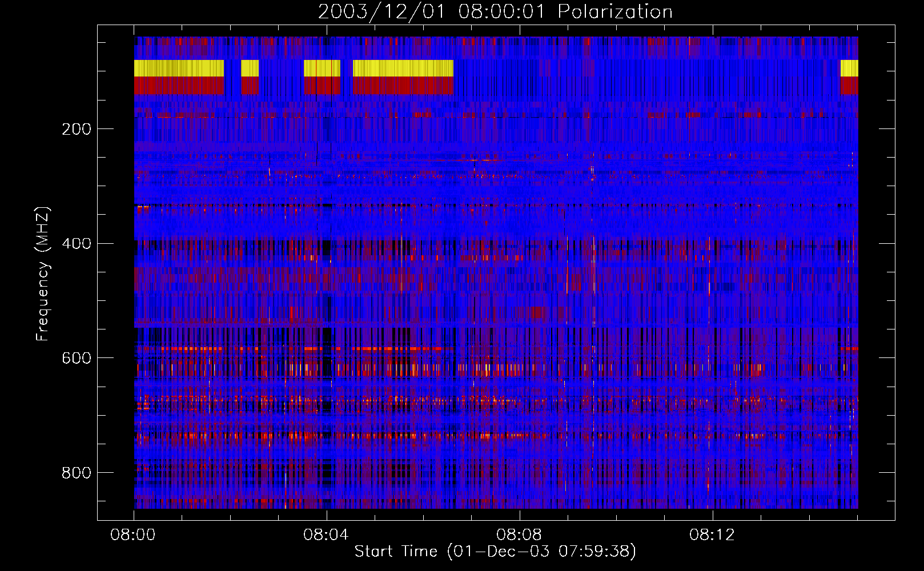Click the plot title '2003/12/01 08:00:01 Polarization'
This screenshot has width=924, height=571.
pos(495,11)
